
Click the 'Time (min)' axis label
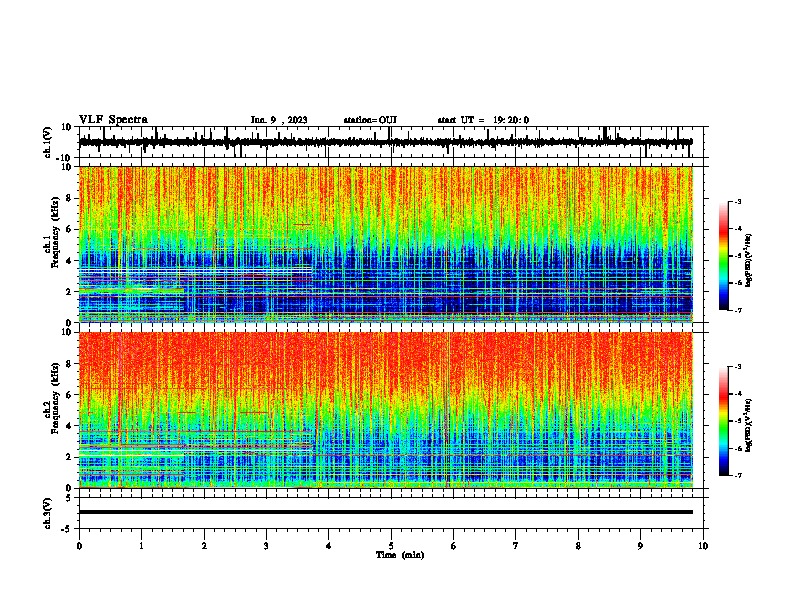tap(400, 555)
